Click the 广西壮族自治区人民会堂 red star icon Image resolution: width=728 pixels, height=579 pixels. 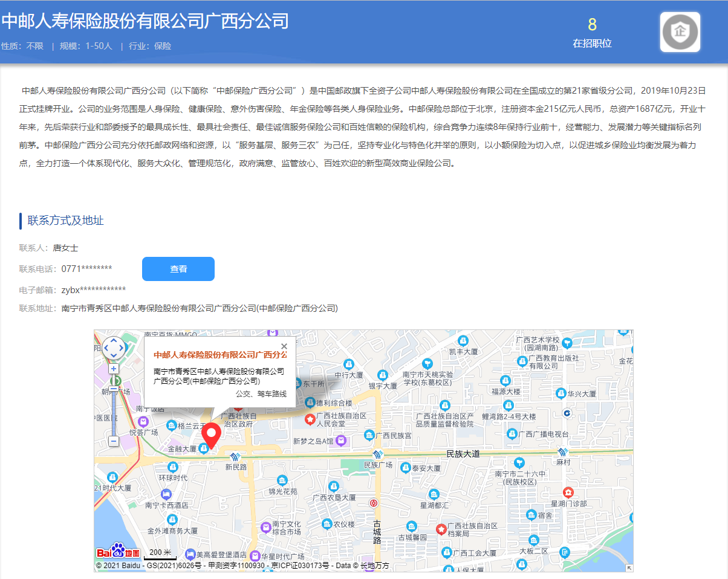coord(310,419)
